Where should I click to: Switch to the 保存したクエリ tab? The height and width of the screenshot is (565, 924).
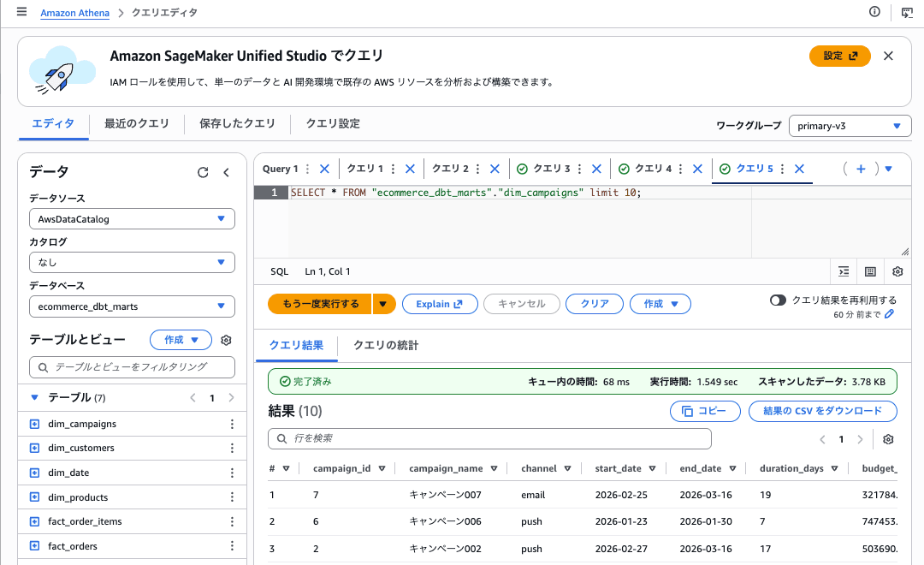(238, 124)
